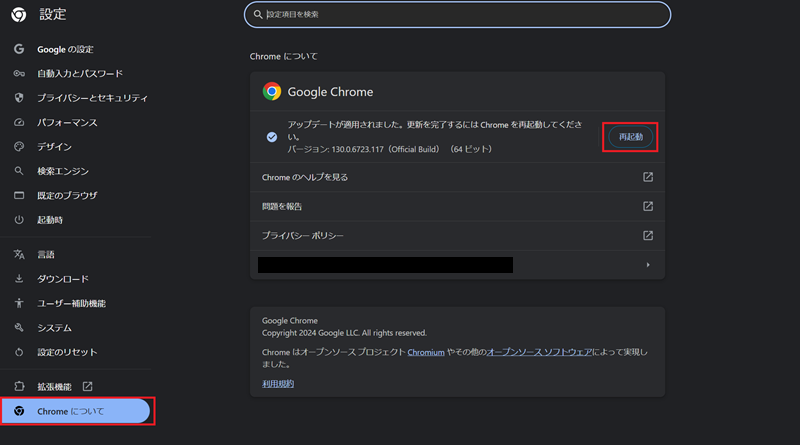Click the browser window icon for 既定のブラウザ
Image resolution: width=800 pixels, height=445 pixels.
19,195
